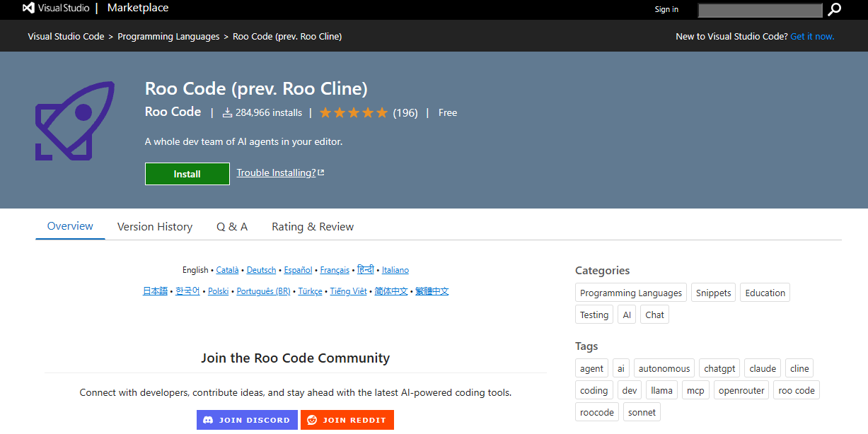Switch to the Version History tab
This screenshot has width=868, height=434.
(x=155, y=227)
